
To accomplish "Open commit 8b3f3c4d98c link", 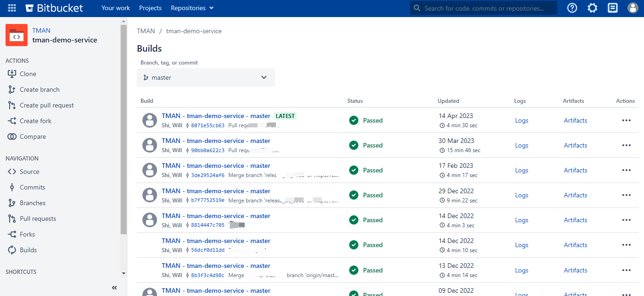I will pos(208,275).
